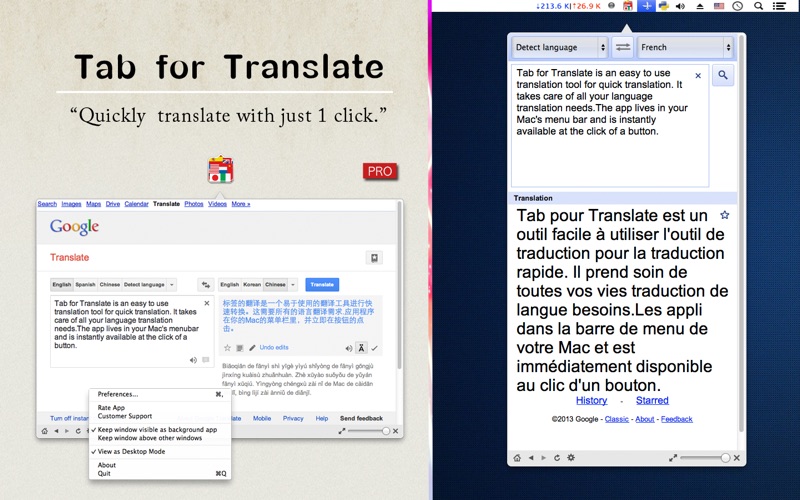Expand the target language arrow beside Chinese
The image size is (800, 500).
tap(293, 285)
